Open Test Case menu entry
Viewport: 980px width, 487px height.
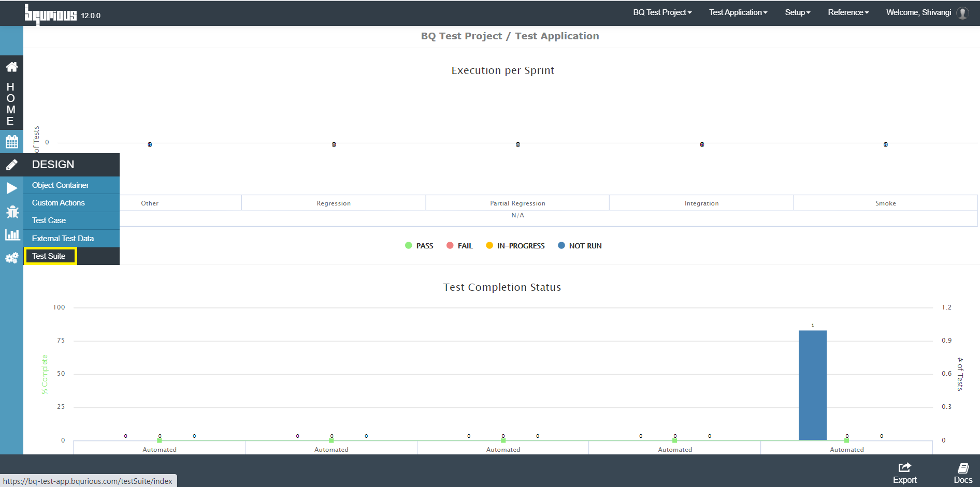pos(71,220)
